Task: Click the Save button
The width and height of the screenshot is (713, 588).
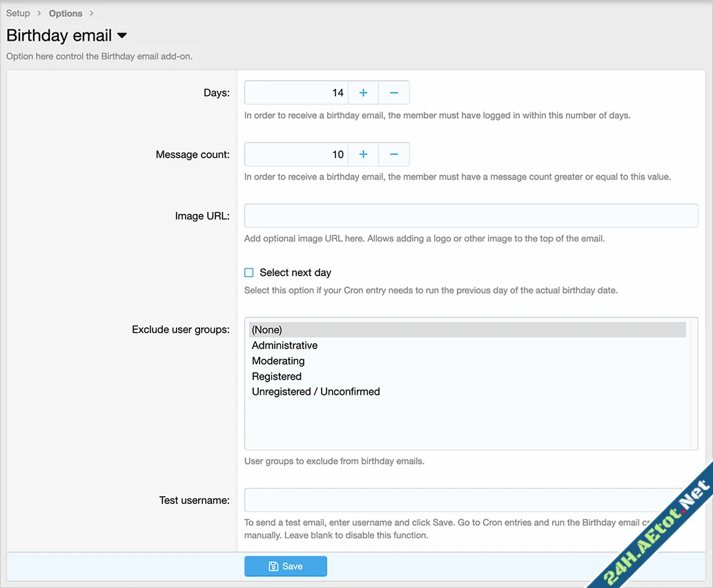Action: (285, 566)
